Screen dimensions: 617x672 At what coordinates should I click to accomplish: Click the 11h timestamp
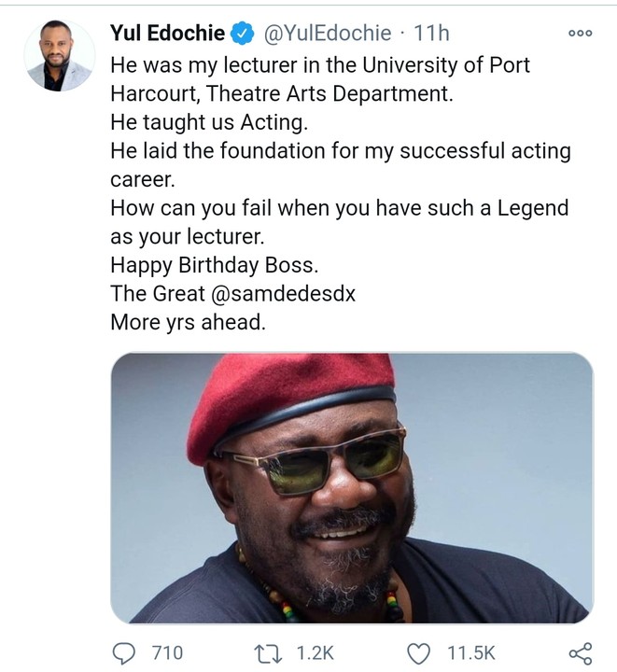(431, 34)
